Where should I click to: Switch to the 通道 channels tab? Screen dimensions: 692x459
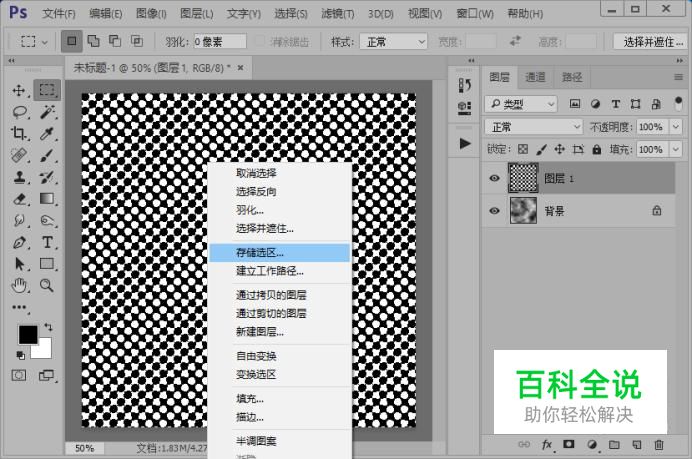click(x=535, y=77)
